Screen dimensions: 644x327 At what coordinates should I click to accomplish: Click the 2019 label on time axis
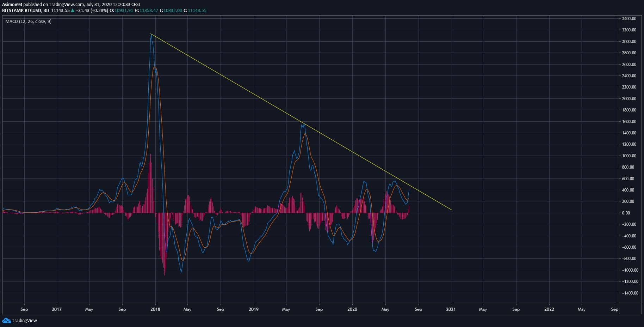253,309
